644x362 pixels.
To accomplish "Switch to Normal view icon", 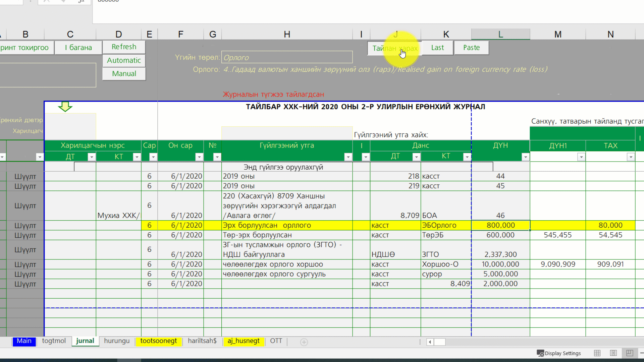I will [597, 353].
